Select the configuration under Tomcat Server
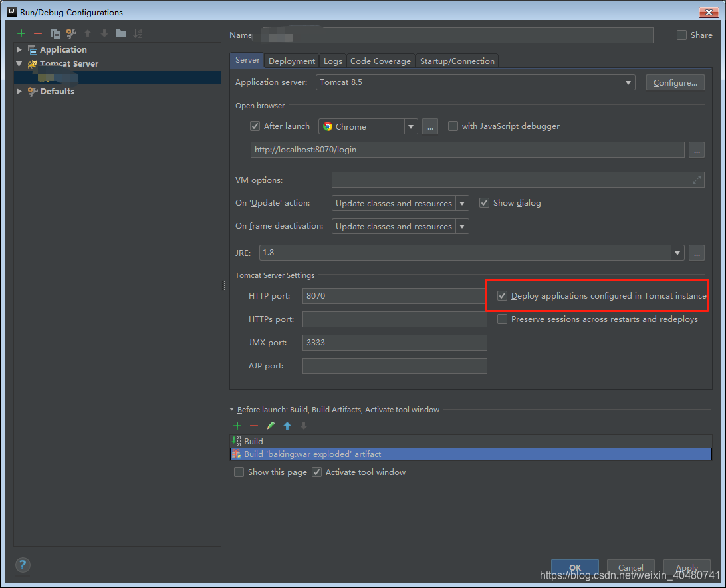 click(117, 77)
